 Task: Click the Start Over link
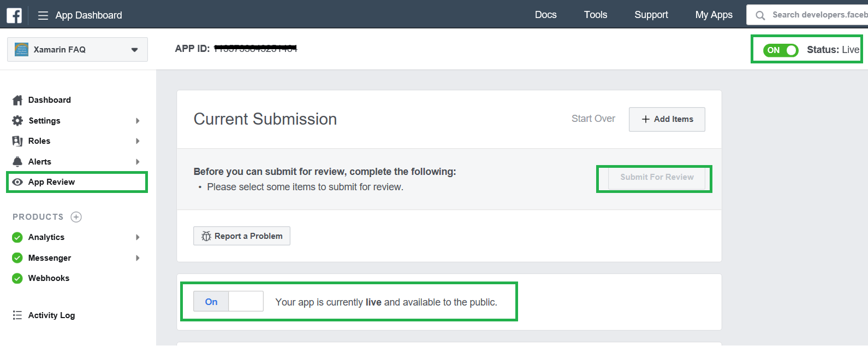coord(593,119)
